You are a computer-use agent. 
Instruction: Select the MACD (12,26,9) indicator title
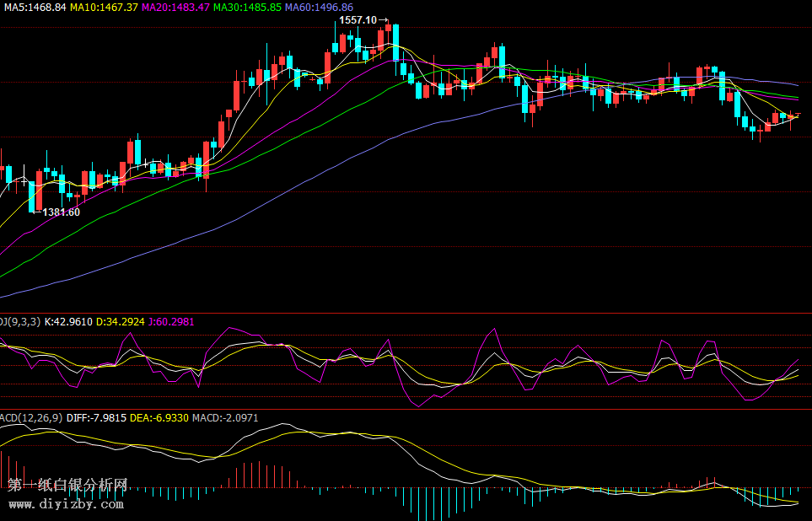coord(31,417)
